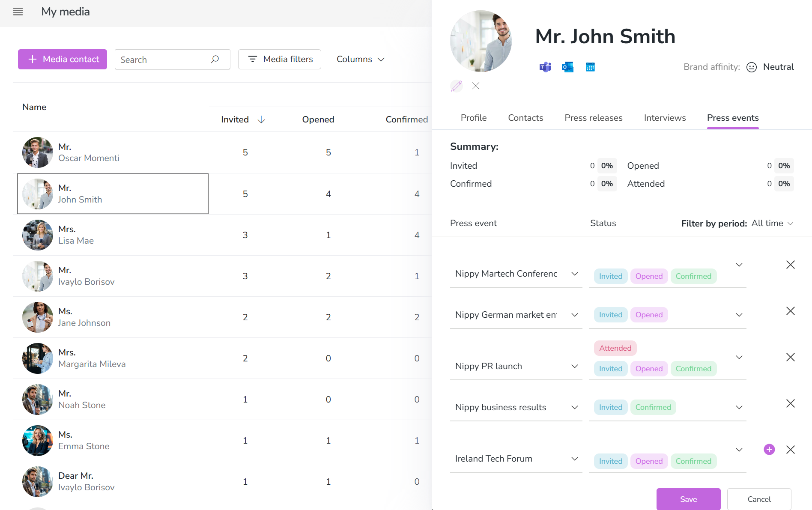
Task: Open the Outlook email icon
Action: (567, 67)
